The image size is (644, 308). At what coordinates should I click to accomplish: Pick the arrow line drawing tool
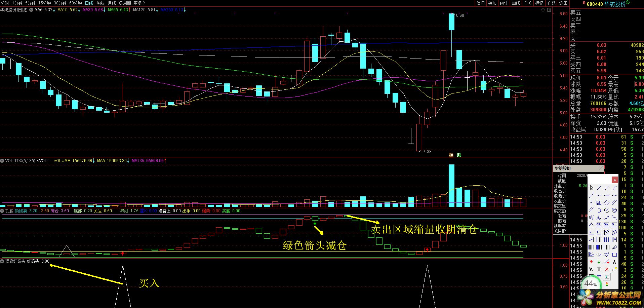[x=614, y=188]
